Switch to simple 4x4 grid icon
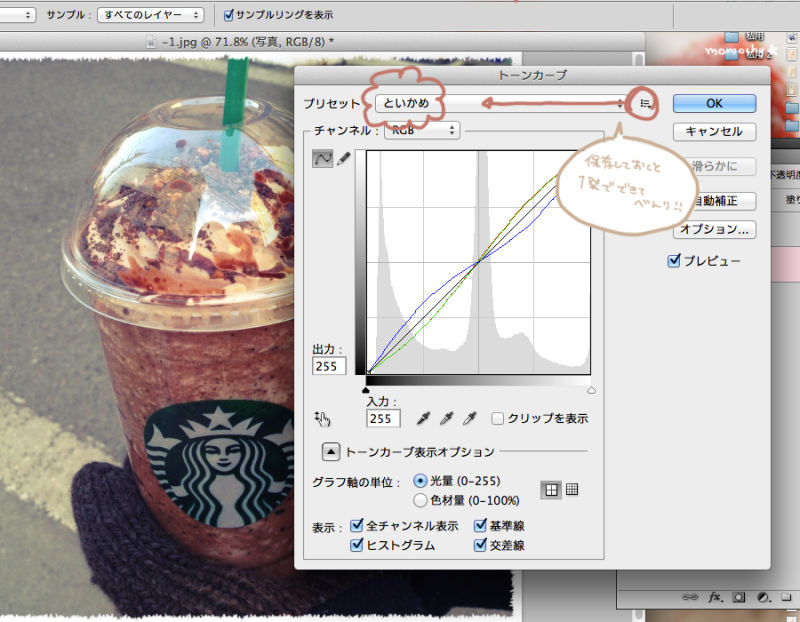 551,490
